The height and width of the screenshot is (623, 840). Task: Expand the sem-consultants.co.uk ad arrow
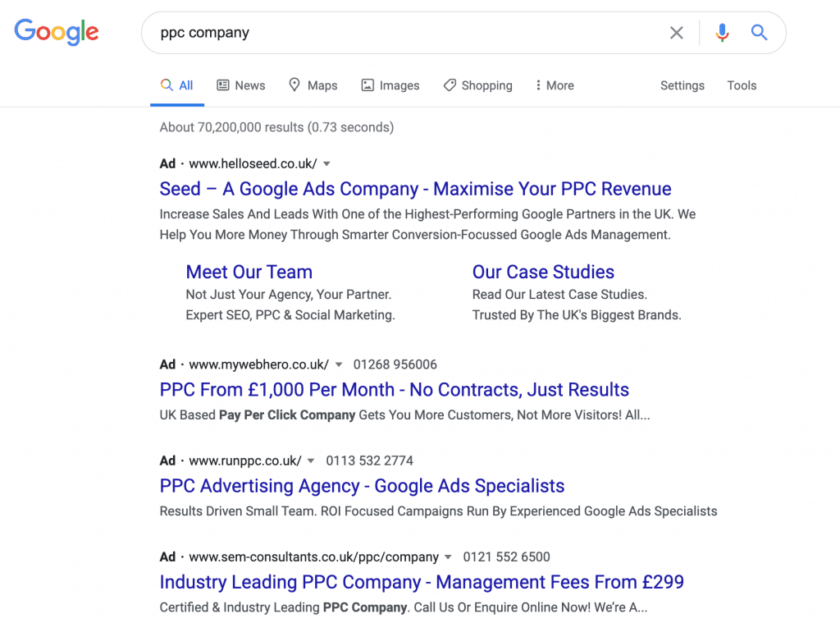(x=448, y=557)
